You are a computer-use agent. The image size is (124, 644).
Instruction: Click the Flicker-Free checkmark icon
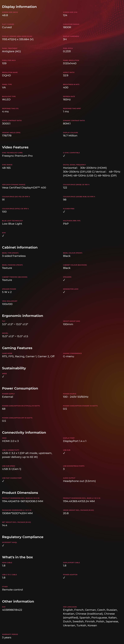click(64, 212)
